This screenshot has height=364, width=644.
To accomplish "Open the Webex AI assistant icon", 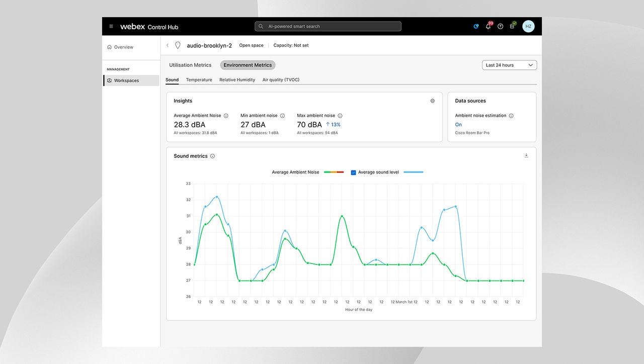I will pyautogui.click(x=476, y=26).
